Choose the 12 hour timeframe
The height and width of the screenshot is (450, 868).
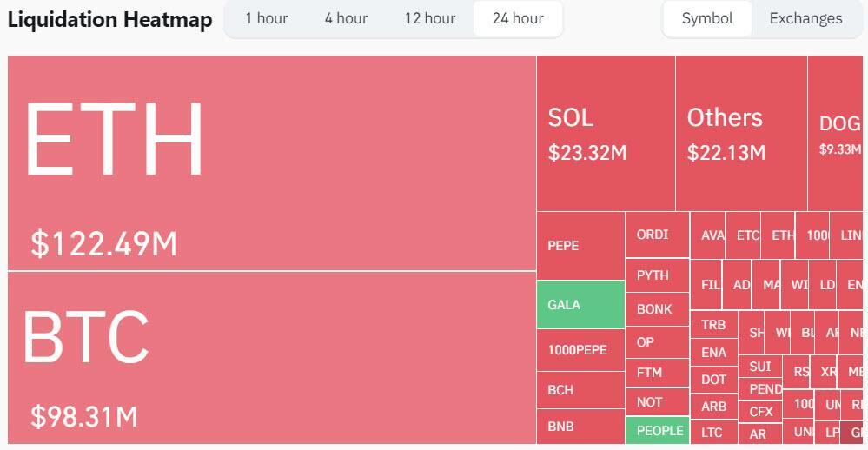point(429,18)
